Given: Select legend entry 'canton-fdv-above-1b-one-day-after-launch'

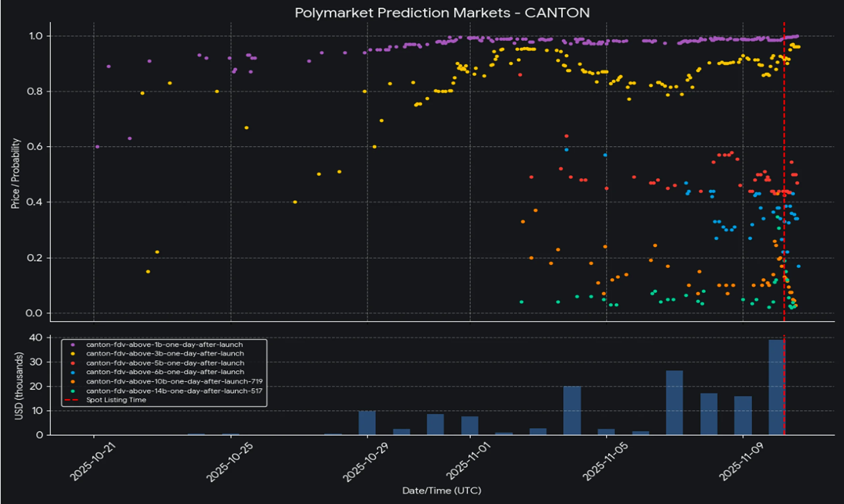Looking at the screenshot, I should (x=165, y=344).
